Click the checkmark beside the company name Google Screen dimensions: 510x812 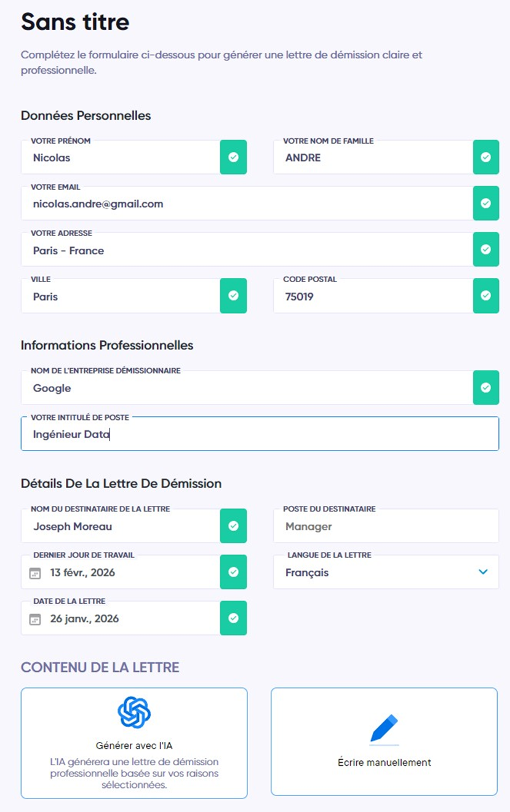486,388
